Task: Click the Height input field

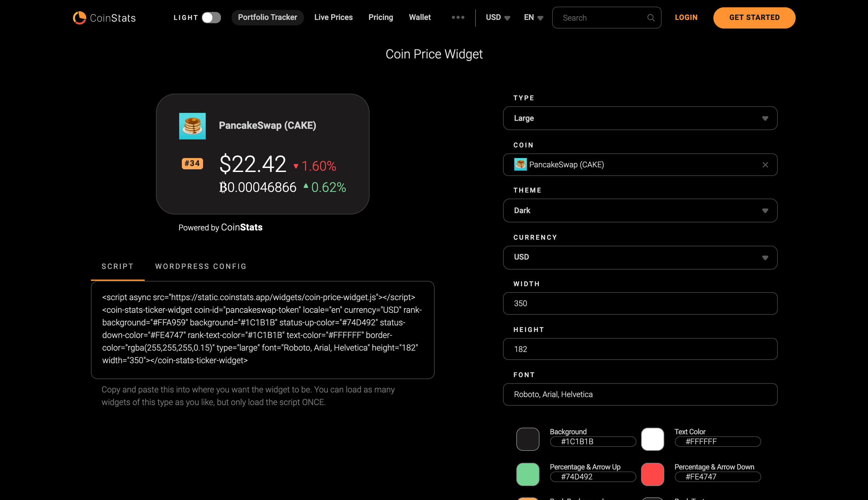Action: 640,349
